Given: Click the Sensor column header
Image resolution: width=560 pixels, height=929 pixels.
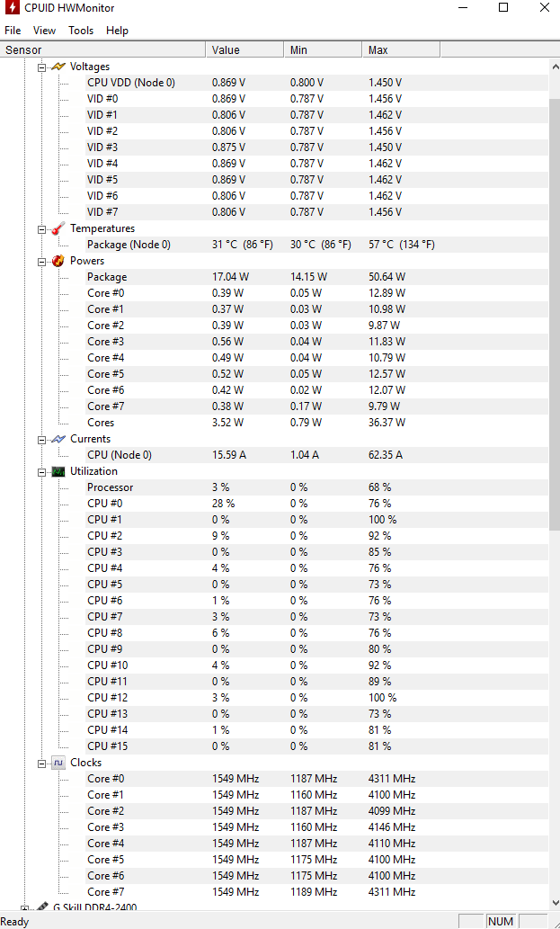Looking at the screenshot, I should point(103,49).
